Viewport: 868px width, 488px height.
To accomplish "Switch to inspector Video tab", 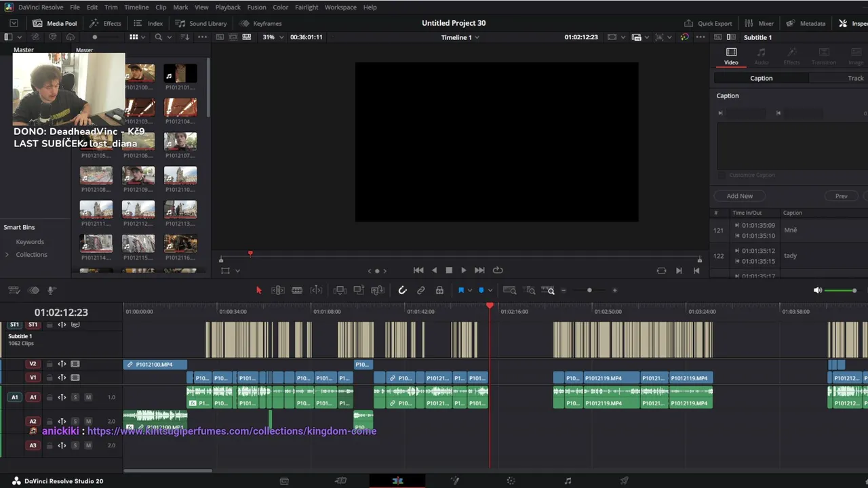I will tap(731, 56).
